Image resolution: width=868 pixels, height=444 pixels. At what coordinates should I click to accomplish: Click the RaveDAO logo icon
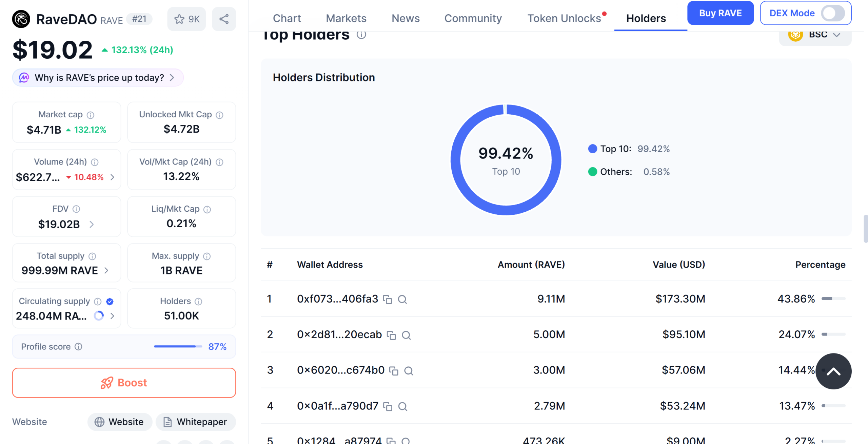point(21,19)
